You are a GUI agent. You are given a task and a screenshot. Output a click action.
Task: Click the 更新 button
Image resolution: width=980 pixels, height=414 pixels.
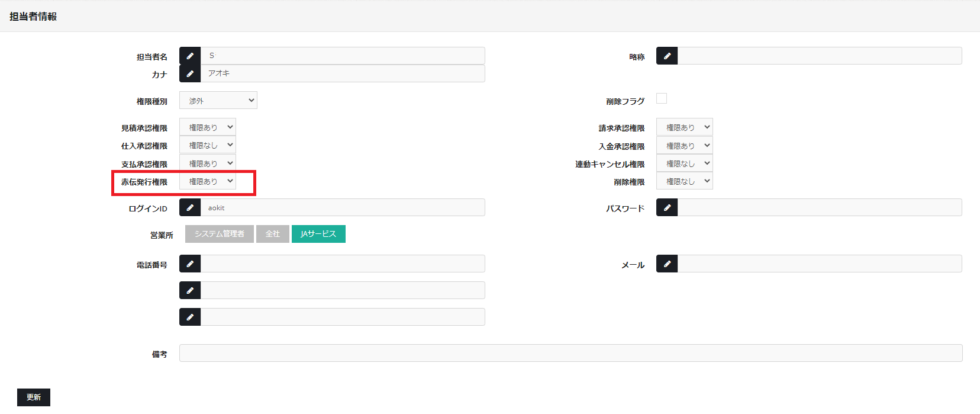click(x=34, y=397)
